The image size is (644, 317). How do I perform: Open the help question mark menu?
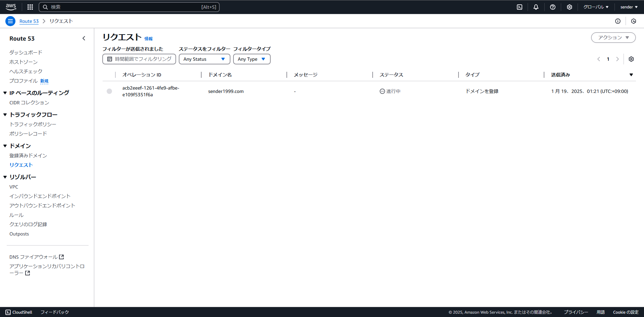pos(553,7)
